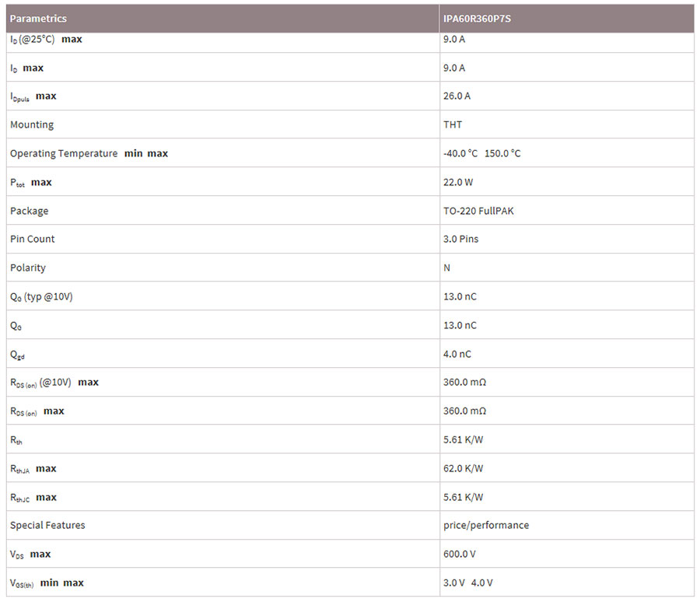
Task: Select the 4.0 nC gate-drain charge value
Action: tap(457, 354)
